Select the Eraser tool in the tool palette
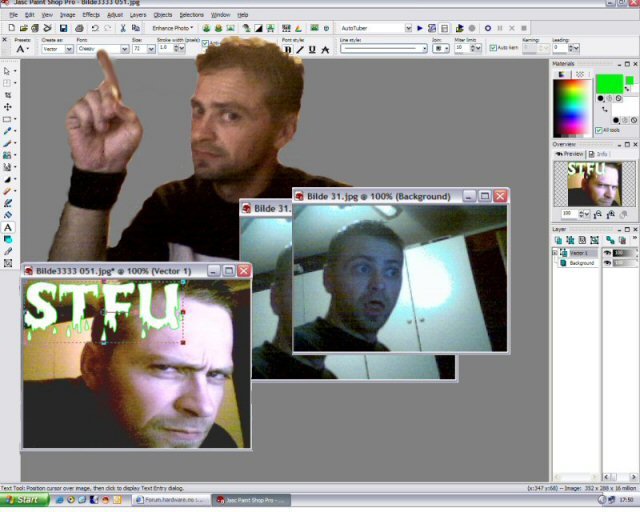Screen dimensions: 640x512 tap(7, 191)
